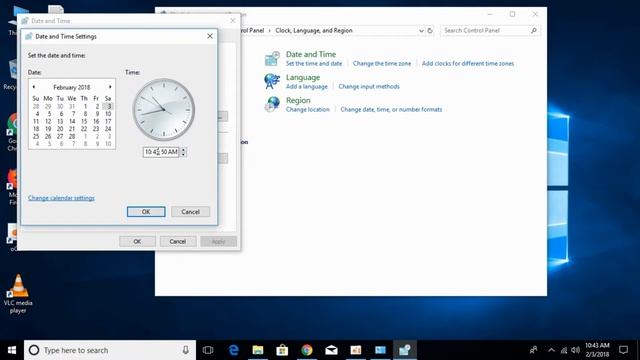Open Task View from the taskbar
Viewport: 640px width, 360px height.
click(208, 350)
